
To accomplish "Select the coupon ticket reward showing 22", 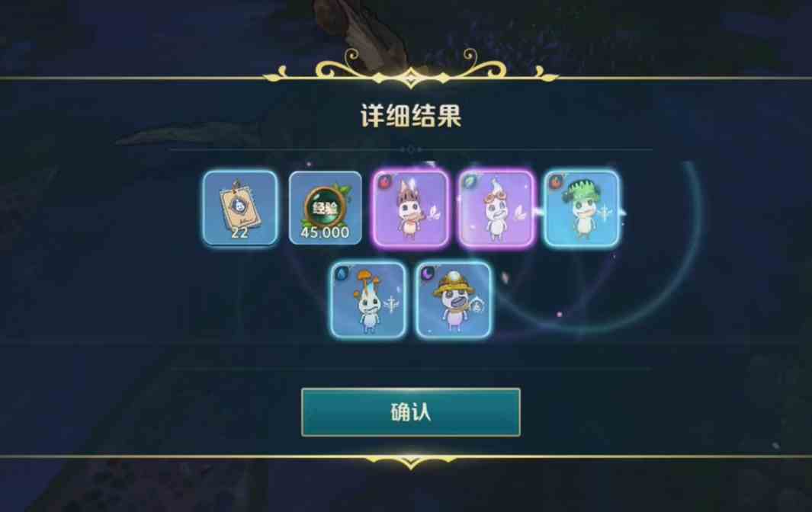I will [239, 207].
